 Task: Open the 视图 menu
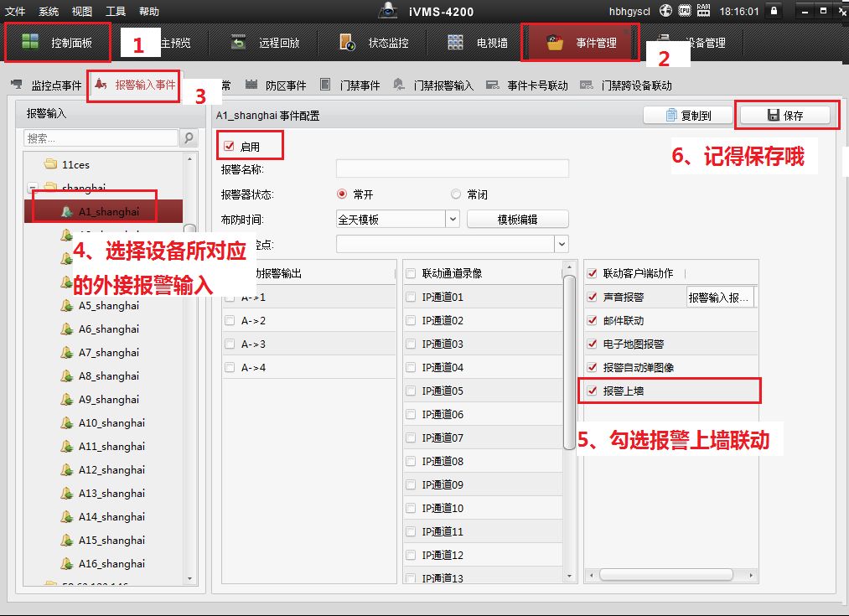82,12
